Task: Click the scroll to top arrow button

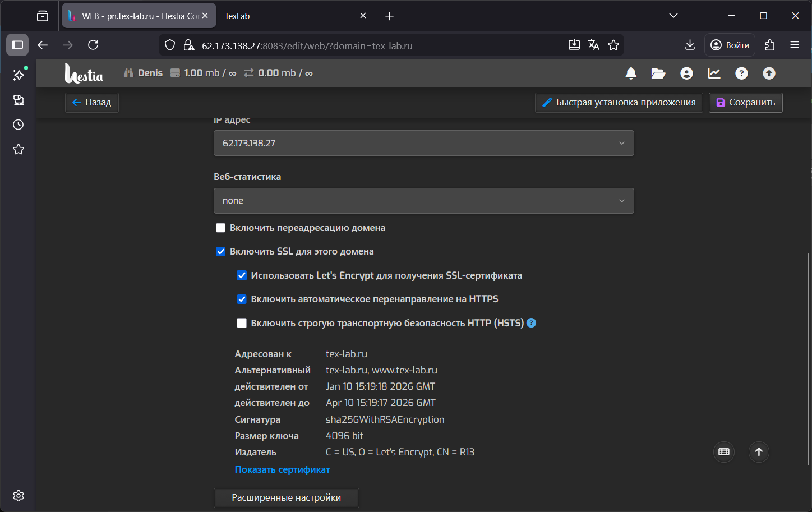Action: click(x=759, y=452)
